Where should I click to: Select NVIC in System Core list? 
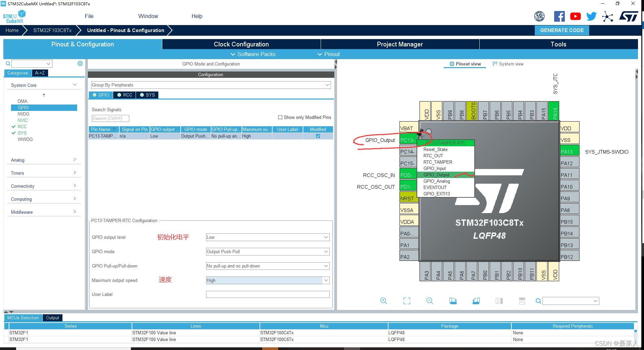pos(23,120)
